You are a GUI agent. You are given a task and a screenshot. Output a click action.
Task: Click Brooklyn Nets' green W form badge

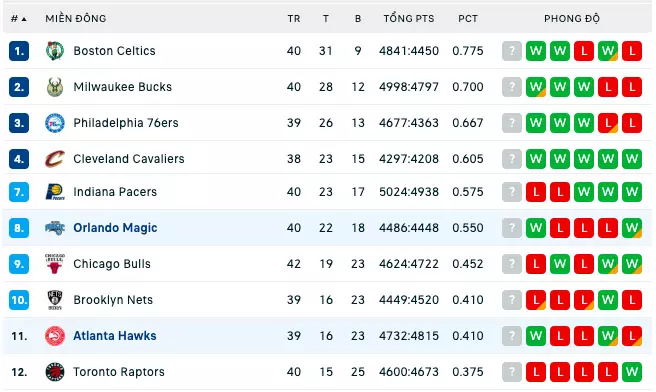click(608, 300)
